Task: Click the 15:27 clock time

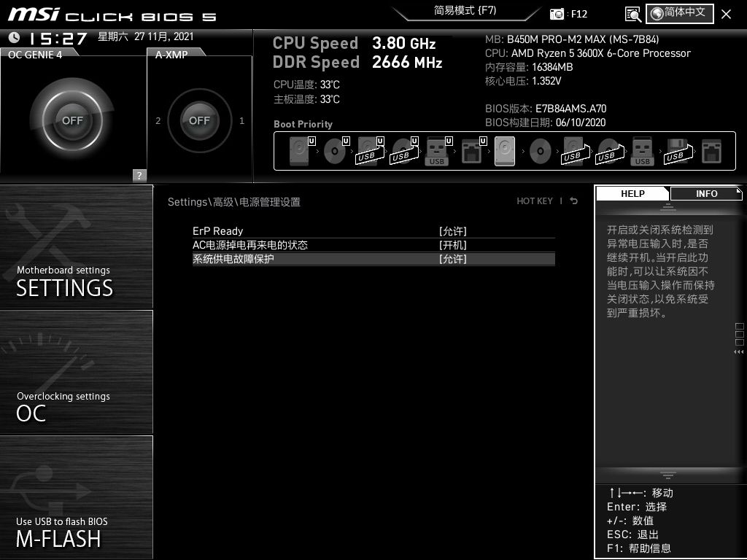Action: point(58,38)
